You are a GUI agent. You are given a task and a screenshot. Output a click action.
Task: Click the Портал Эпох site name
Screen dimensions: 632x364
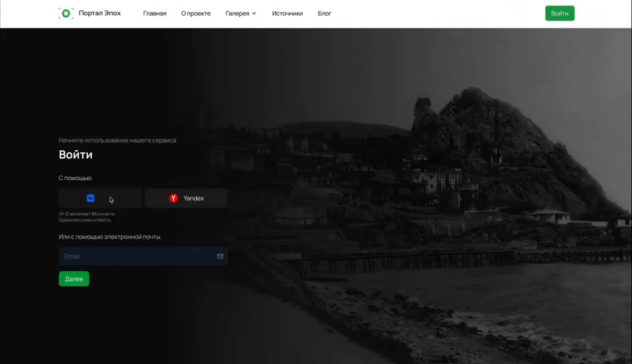point(100,13)
